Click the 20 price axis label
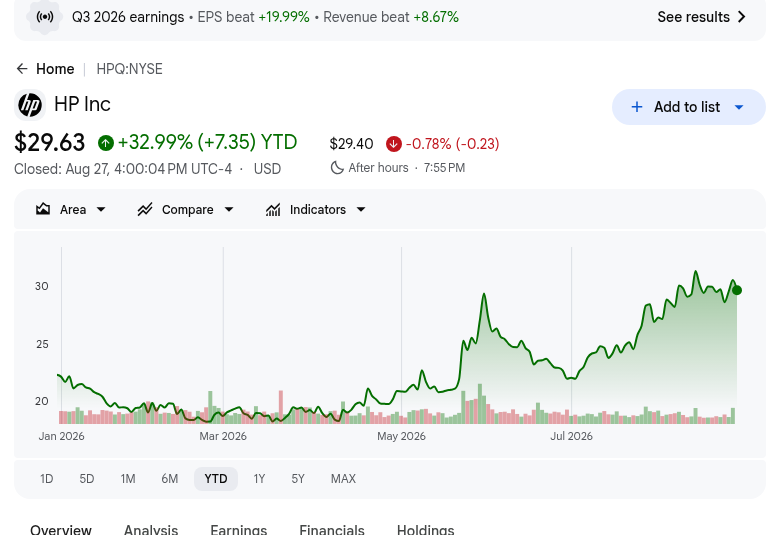The width and height of the screenshot is (780, 535). (x=42, y=401)
